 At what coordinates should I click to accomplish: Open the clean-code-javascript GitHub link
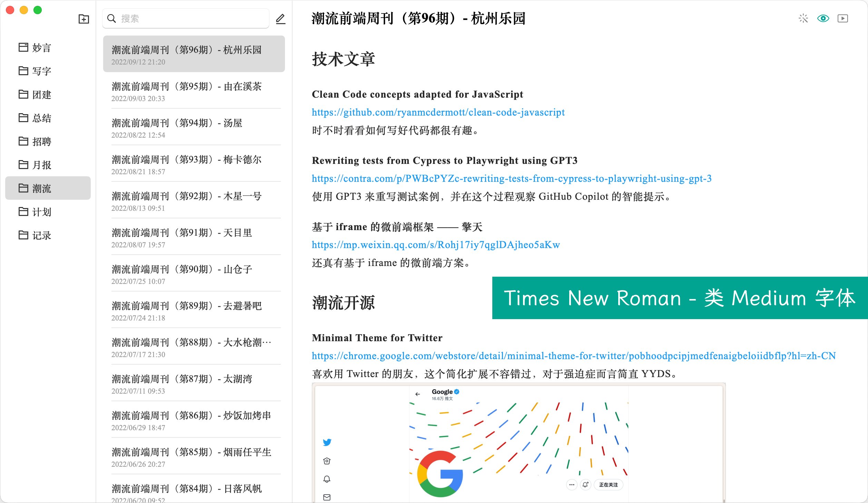coord(438,112)
